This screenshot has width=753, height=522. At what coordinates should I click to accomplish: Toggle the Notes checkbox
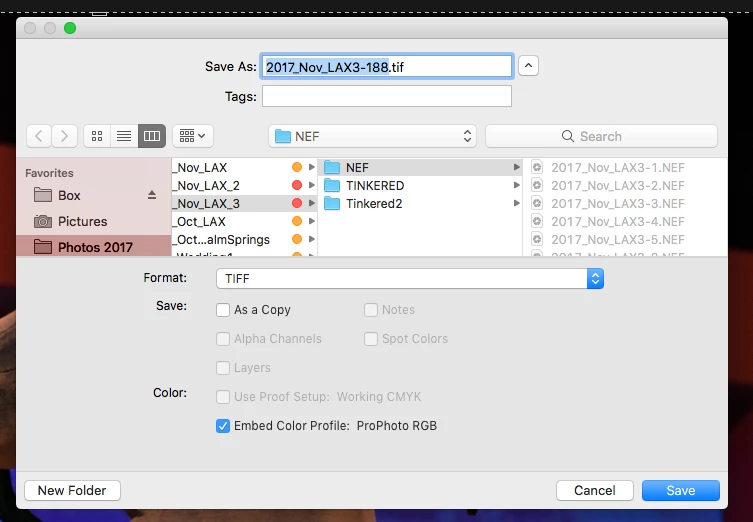(371, 310)
